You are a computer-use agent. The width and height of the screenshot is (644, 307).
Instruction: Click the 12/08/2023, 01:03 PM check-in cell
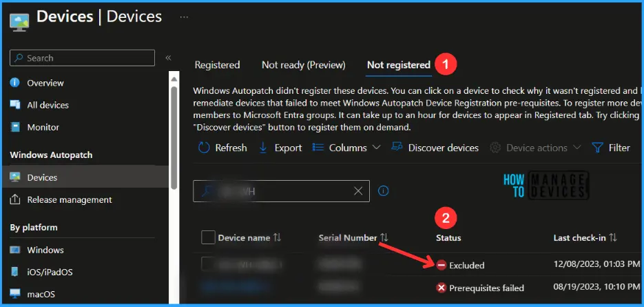click(x=596, y=264)
